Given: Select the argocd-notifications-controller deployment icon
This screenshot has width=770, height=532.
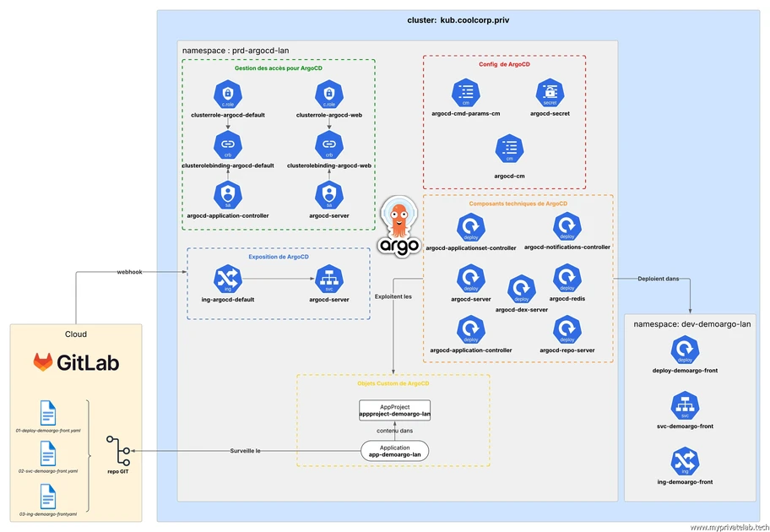Looking at the screenshot, I should pos(567,228).
